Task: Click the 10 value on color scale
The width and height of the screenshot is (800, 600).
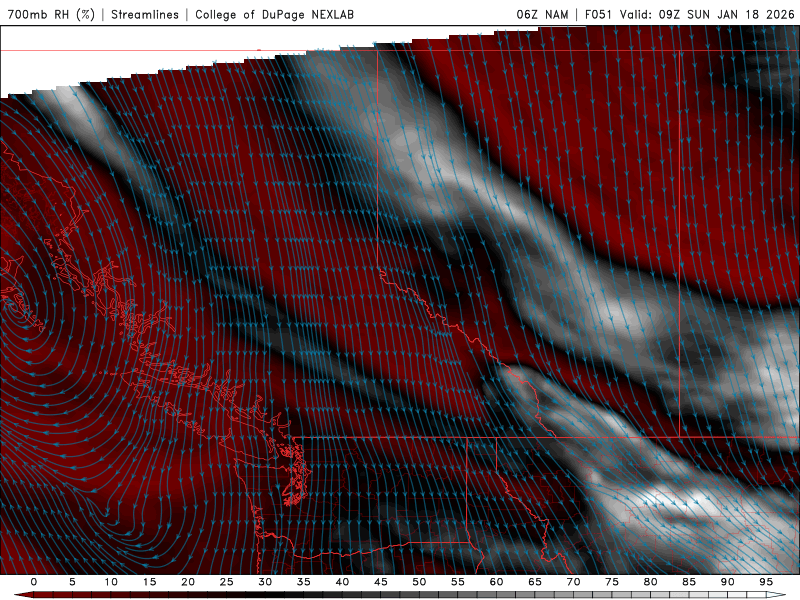Action: [111, 582]
